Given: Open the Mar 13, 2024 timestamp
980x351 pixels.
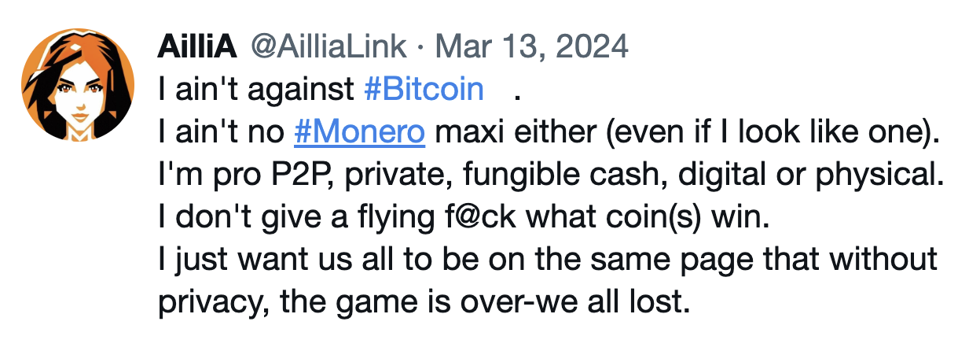Looking at the screenshot, I should click(532, 47).
